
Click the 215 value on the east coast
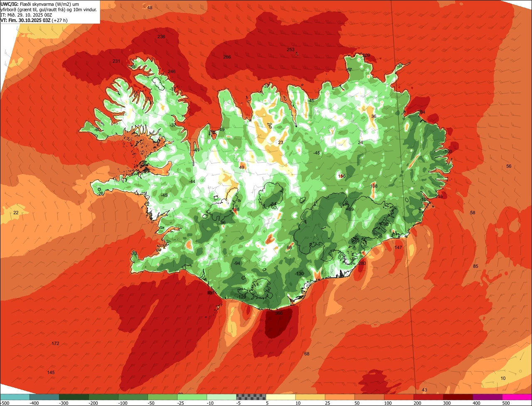pyautogui.click(x=439, y=196)
